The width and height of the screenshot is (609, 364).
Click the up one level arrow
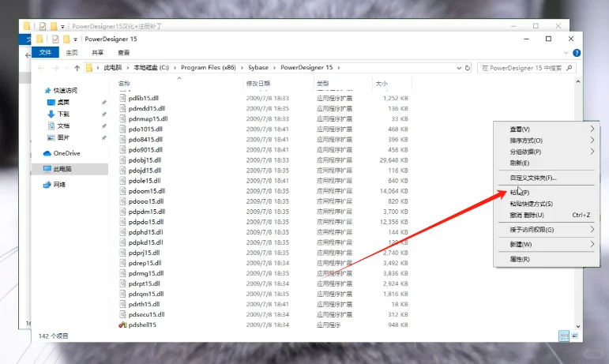[x=77, y=68]
